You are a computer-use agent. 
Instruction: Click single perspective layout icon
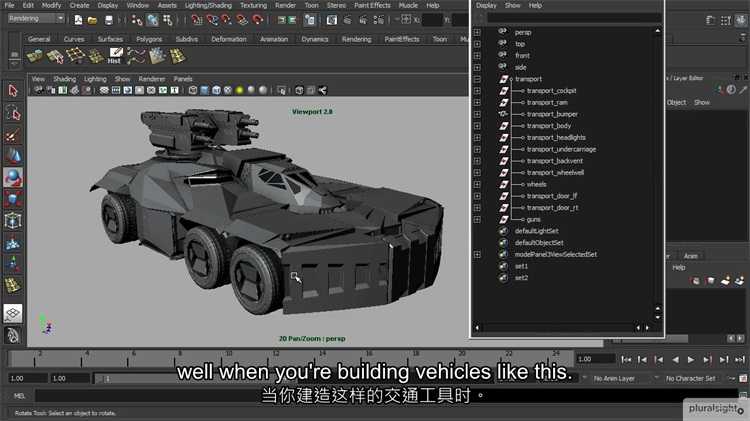(x=13, y=313)
